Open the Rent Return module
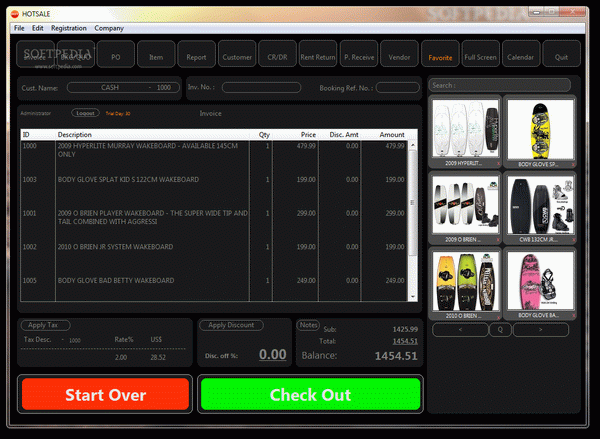The image size is (600, 439). point(318,54)
